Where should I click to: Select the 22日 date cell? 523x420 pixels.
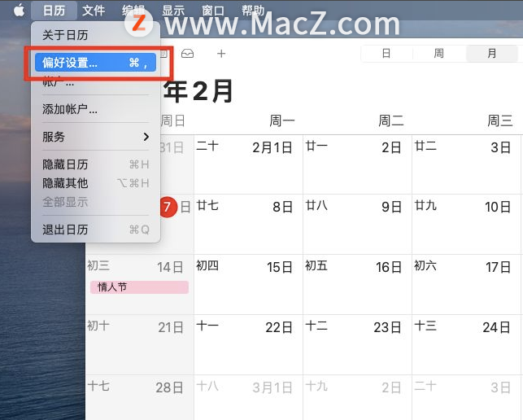pyautogui.click(x=248, y=344)
